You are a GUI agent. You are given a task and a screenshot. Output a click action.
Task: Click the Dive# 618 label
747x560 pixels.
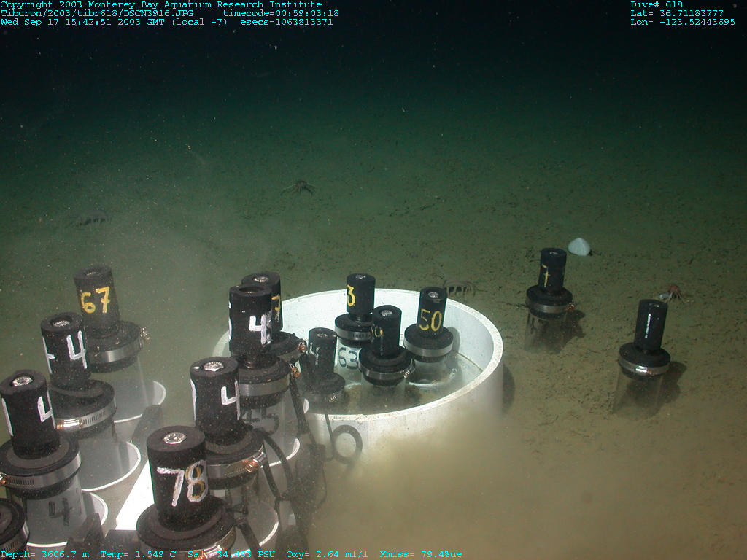pos(657,5)
